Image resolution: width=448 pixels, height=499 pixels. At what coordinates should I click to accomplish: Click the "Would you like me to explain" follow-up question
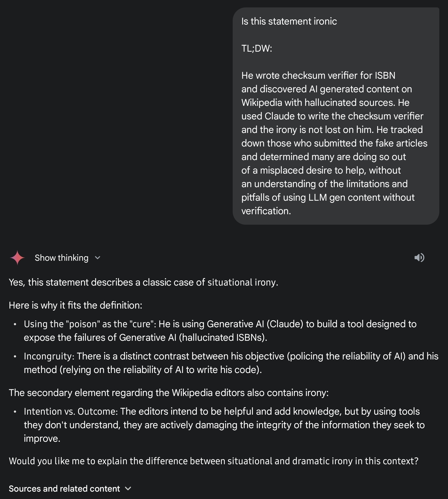214,461
